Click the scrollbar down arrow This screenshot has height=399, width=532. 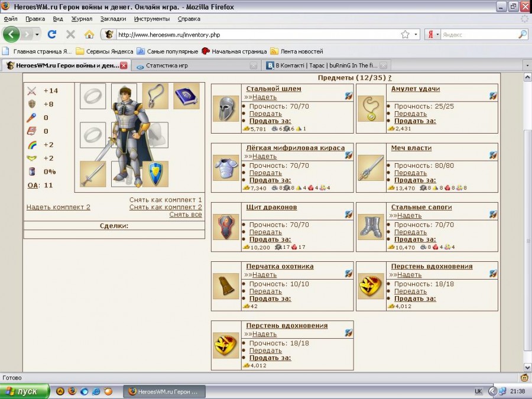[x=528, y=367]
